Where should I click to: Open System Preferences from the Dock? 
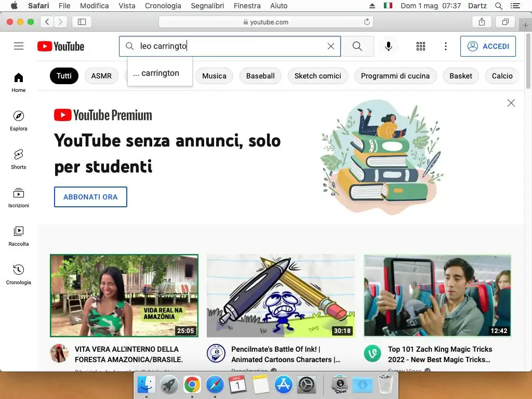[x=306, y=384]
